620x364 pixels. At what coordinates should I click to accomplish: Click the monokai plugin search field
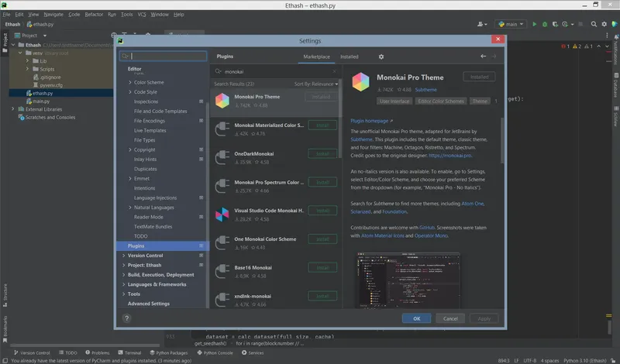(276, 71)
